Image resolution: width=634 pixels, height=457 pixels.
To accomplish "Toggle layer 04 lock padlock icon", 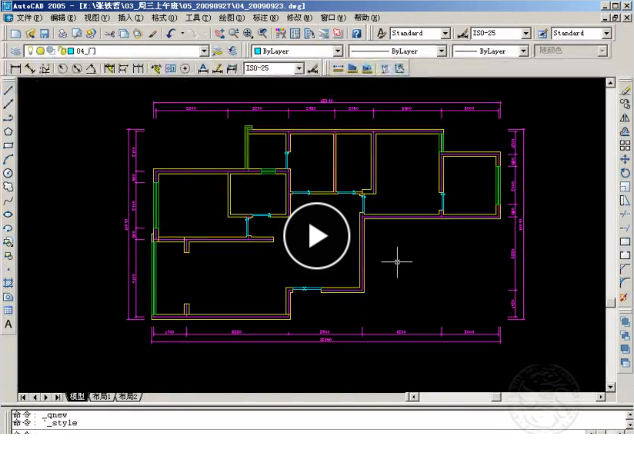I will coord(62,51).
